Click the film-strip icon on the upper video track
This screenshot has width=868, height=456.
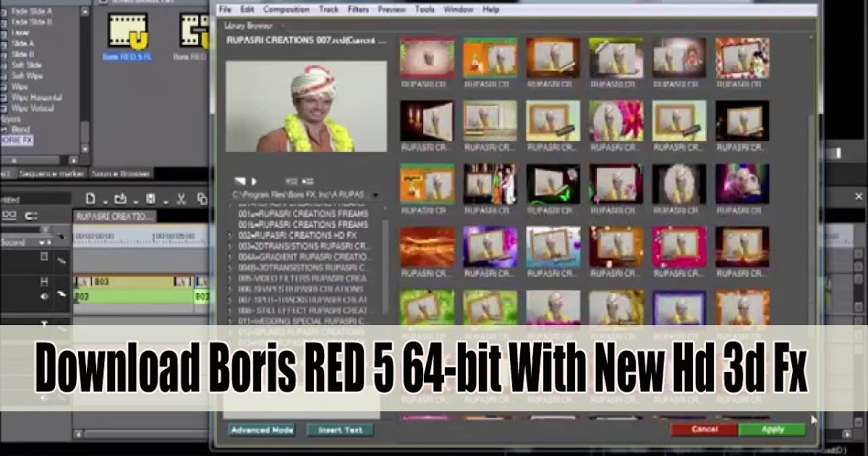(45, 257)
